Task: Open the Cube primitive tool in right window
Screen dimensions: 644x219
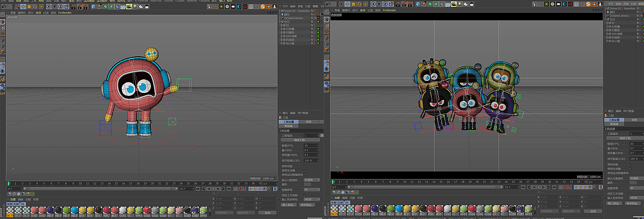Action: (x=418, y=4)
